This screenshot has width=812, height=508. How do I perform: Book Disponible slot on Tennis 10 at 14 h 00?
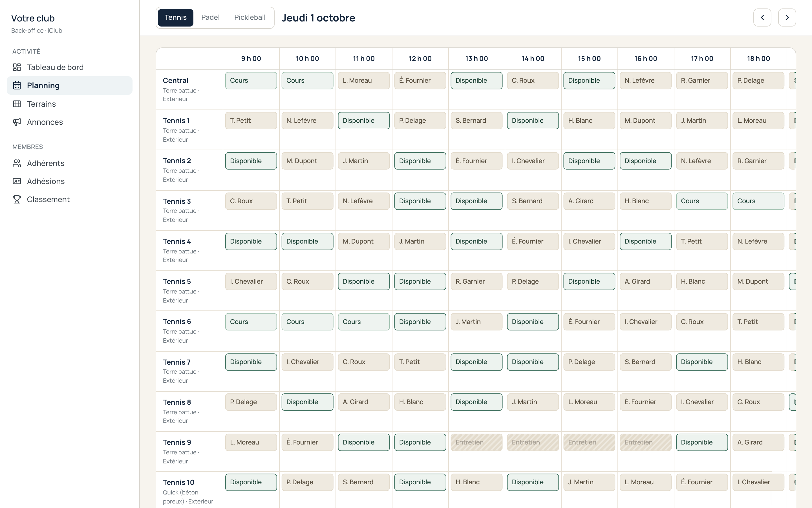coord(533,483)
